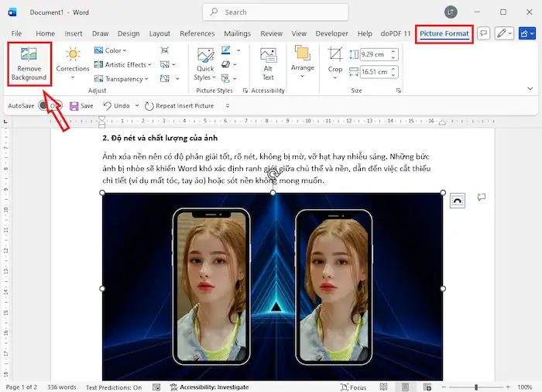The height and width of the screenshot is (392, 542).
Task: Click the Comments icon button
Action: coord(484,33)
